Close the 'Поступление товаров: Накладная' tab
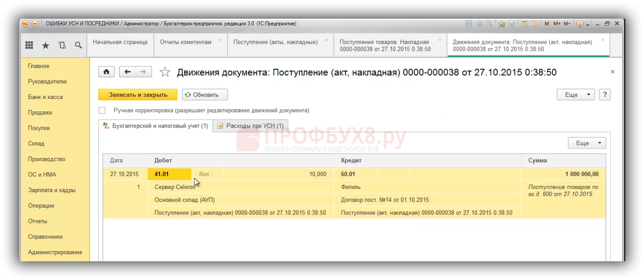Viewport: 644px width, 280px height. click(440, 40)
